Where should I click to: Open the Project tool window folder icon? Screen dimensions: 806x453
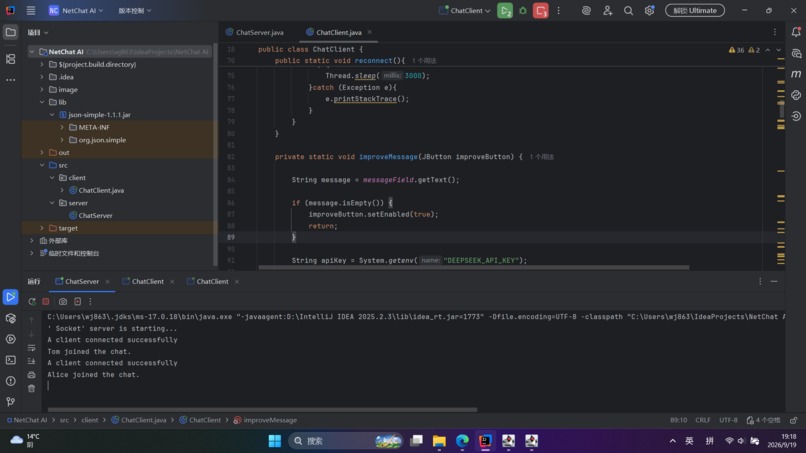(10, 32)
